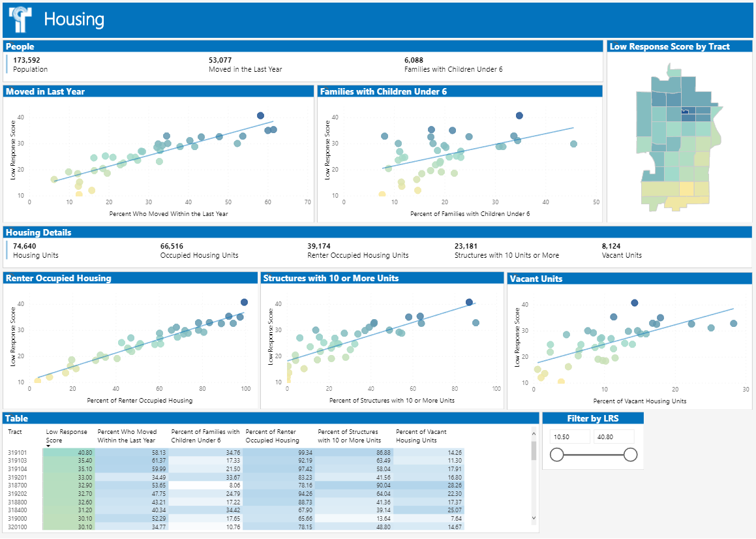Sort table by the Tract column header
This screenshot has height=539, width=756.
[x=15, y=432]
